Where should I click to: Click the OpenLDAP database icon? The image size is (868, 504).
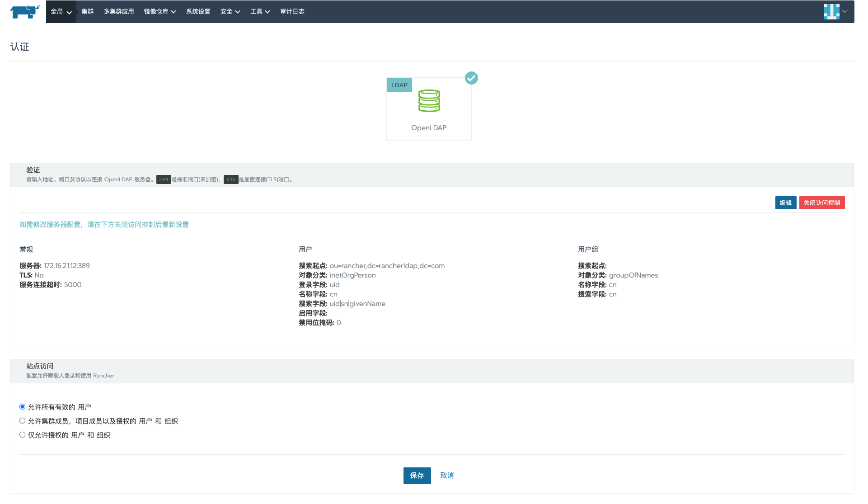click(x=429, y=101)
